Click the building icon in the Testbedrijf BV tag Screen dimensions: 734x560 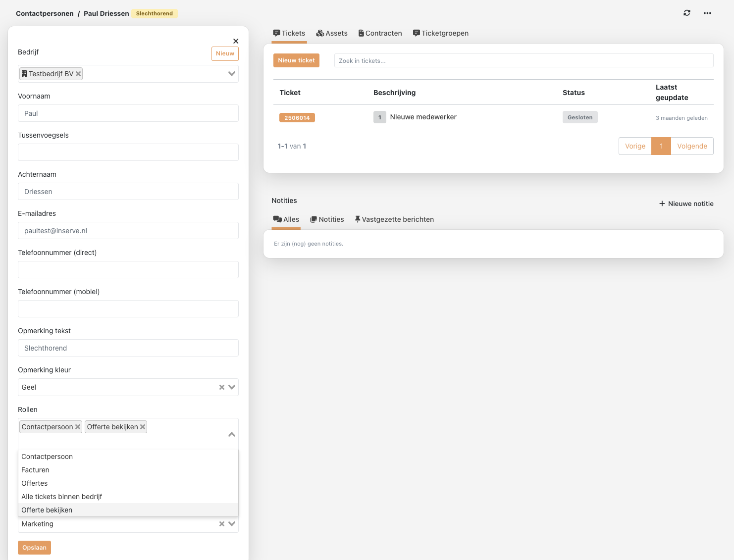tap(24, 74)
